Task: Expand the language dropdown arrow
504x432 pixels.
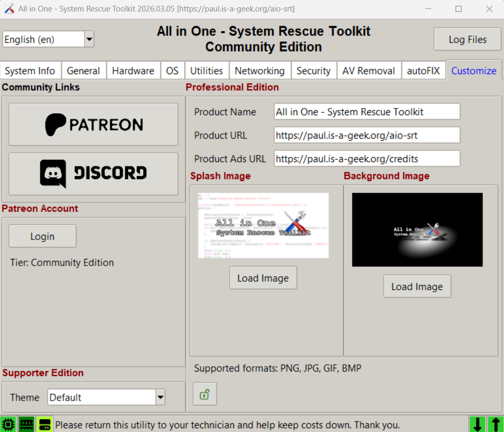Action: (89, 39)
